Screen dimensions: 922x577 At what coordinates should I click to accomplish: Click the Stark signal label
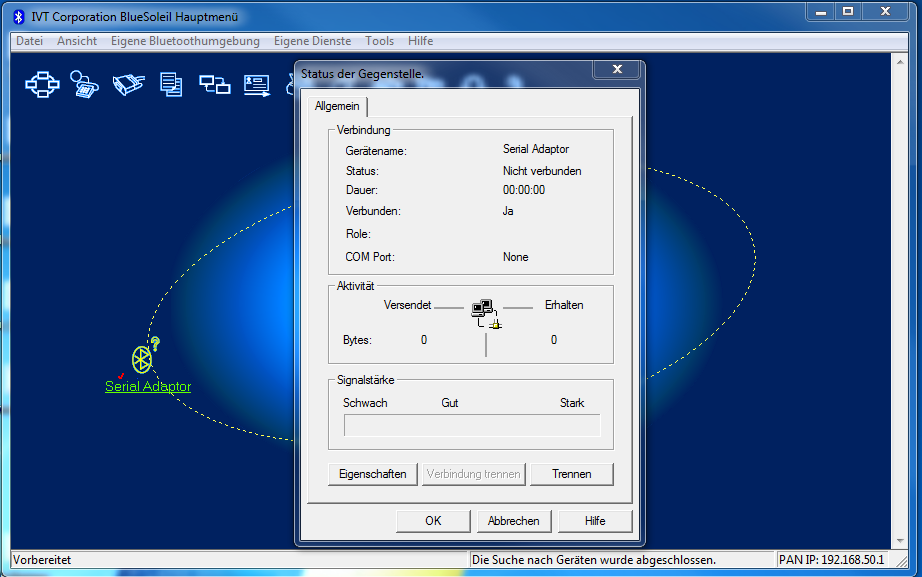point(572,403)
